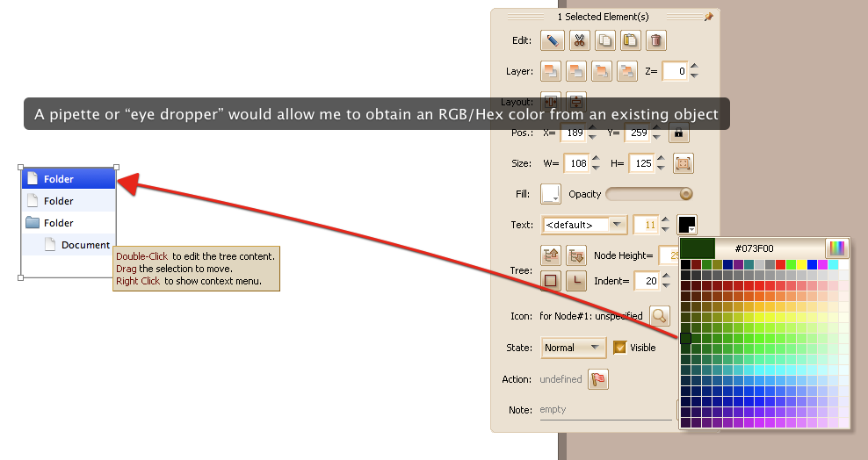Open the Fill color dropdown
This screenshot has width=868, height=460.
click(x=550, y=194)
